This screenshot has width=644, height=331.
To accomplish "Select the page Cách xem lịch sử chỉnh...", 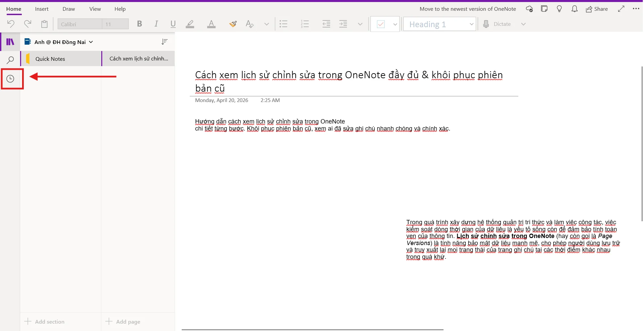I will 138,59.
